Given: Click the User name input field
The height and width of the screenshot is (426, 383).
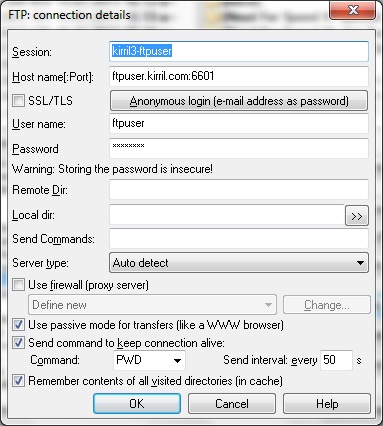Looking at the screenshot, I should [x=239, y=124].
